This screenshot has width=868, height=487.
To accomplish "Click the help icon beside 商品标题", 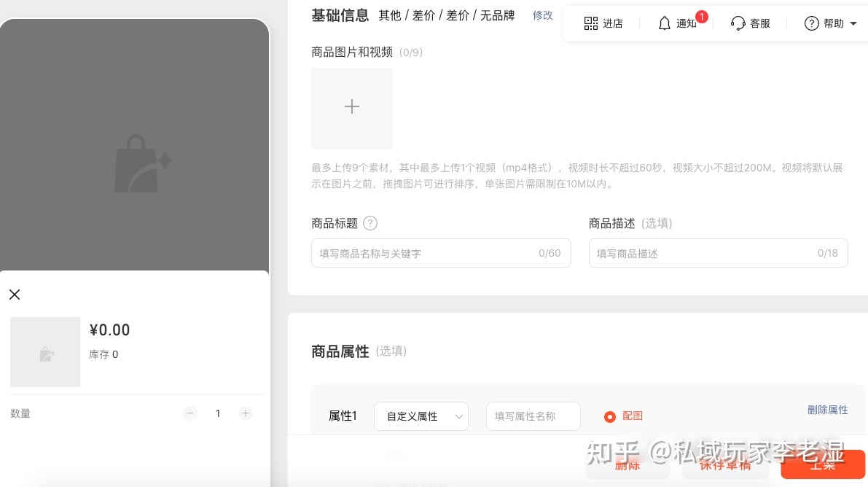I will point(370,223).
